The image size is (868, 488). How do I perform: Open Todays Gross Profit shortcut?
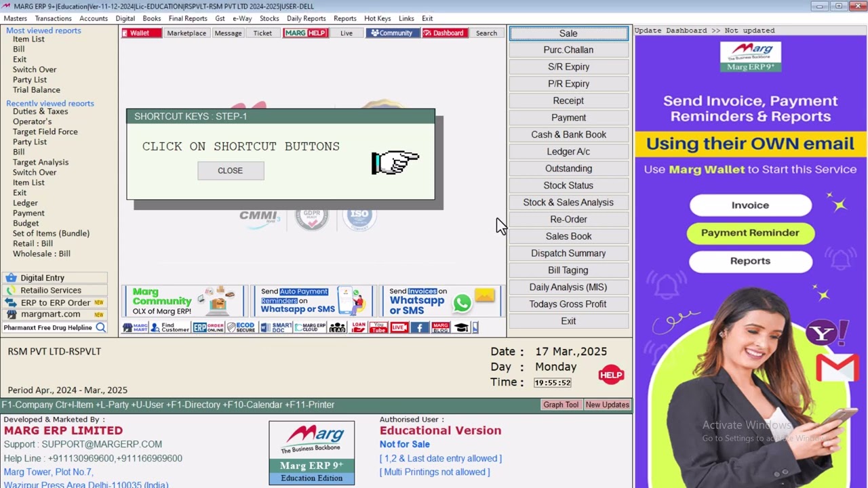[568, 304]
